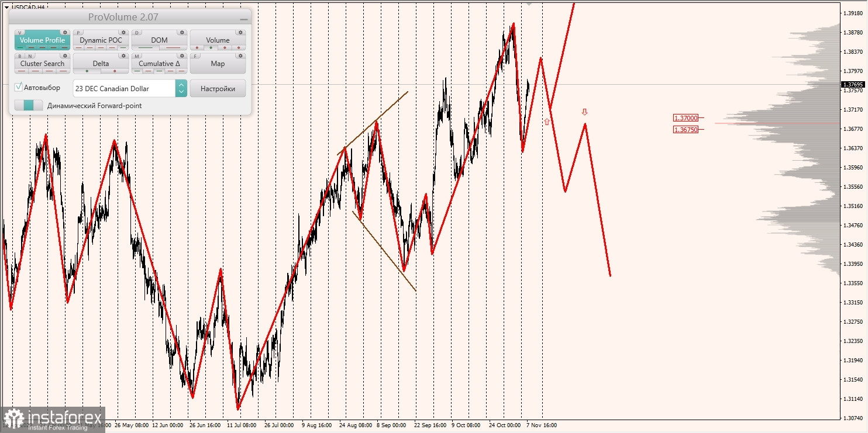The width and height of the screenshot is (868, 433).
Task: Switch the Динамический Forward-point toggle
Action: click(x=29, y=105)
